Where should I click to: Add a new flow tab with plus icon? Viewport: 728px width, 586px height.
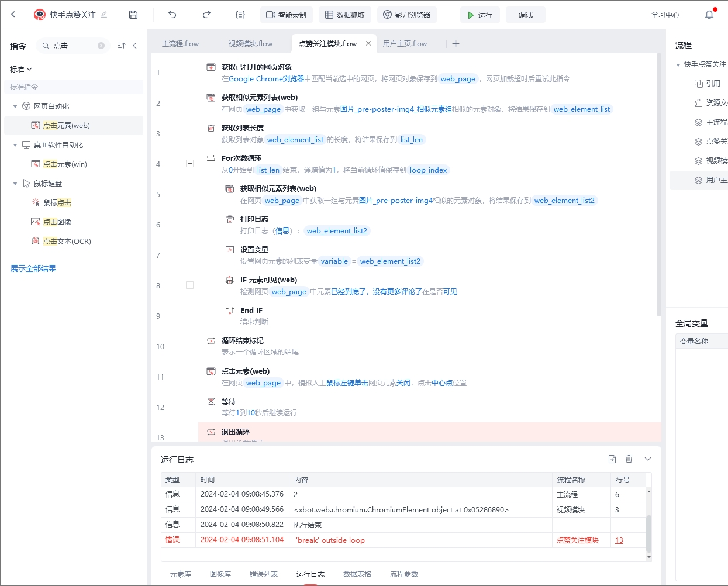(x=456, y=44)
